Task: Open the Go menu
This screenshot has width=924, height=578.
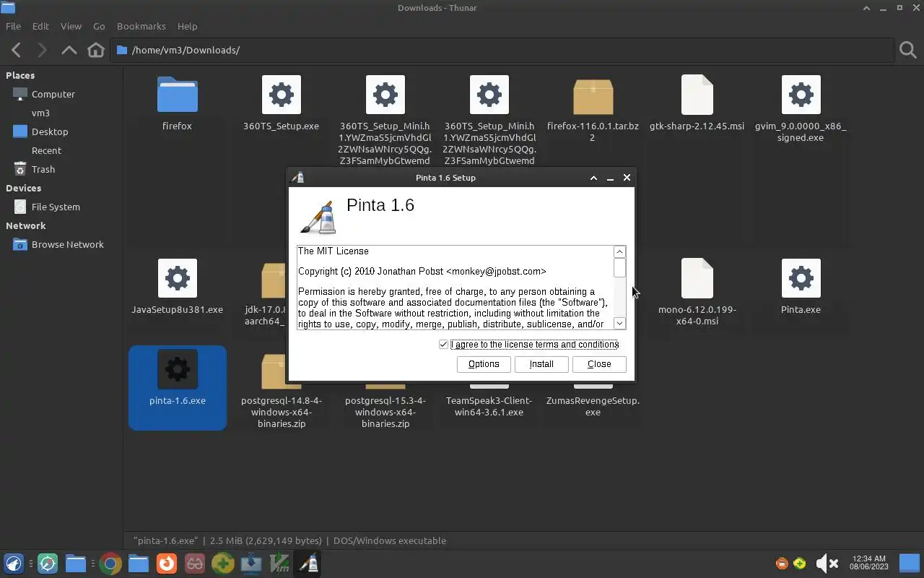Action: pyautogui.click(x=99, y=26)
